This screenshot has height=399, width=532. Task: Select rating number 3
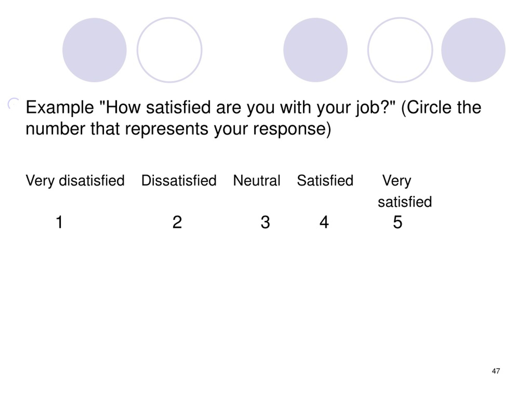click(265, 222)
